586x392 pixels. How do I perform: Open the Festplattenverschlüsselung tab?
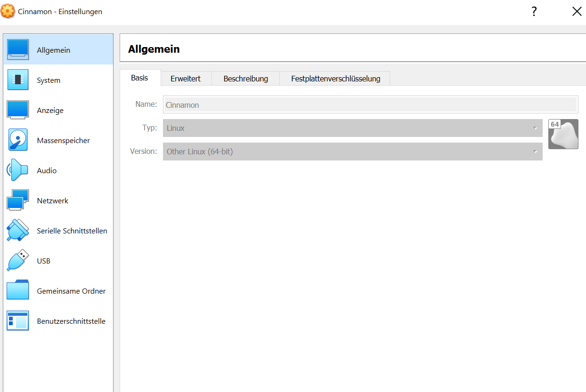coord(335,79)
